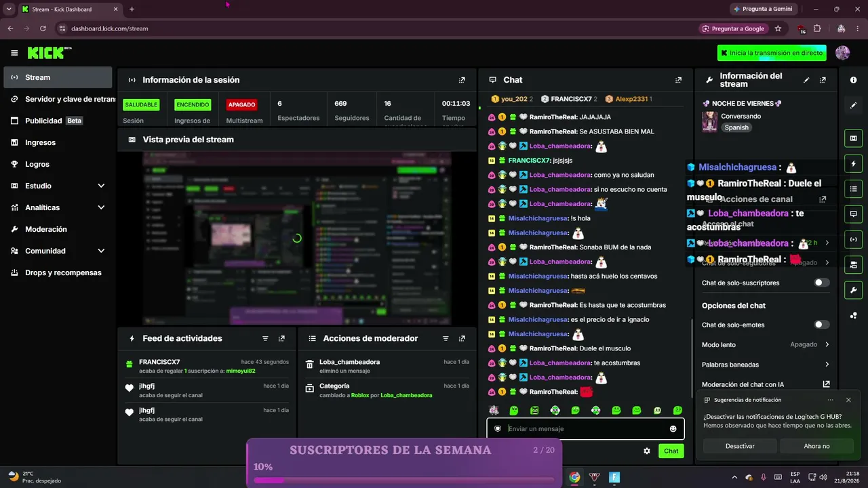This screenshot has height=488, width=868.
Task: Filter the Feed de actividades list
Action: (265, 338)
